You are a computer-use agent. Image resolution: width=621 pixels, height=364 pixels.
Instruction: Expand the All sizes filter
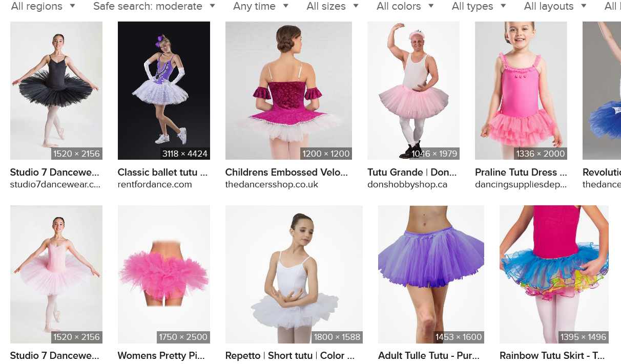332,6
